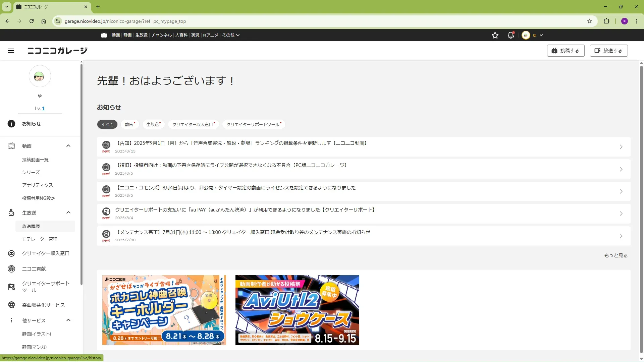Select the 生放送 notice filter tab
The width and height of the screenshot is (644, 362).
(x=153, y=124)
